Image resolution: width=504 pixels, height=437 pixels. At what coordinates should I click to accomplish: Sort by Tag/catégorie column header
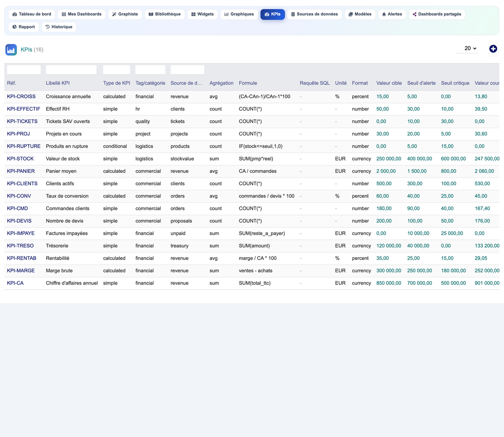coord(150,83)
